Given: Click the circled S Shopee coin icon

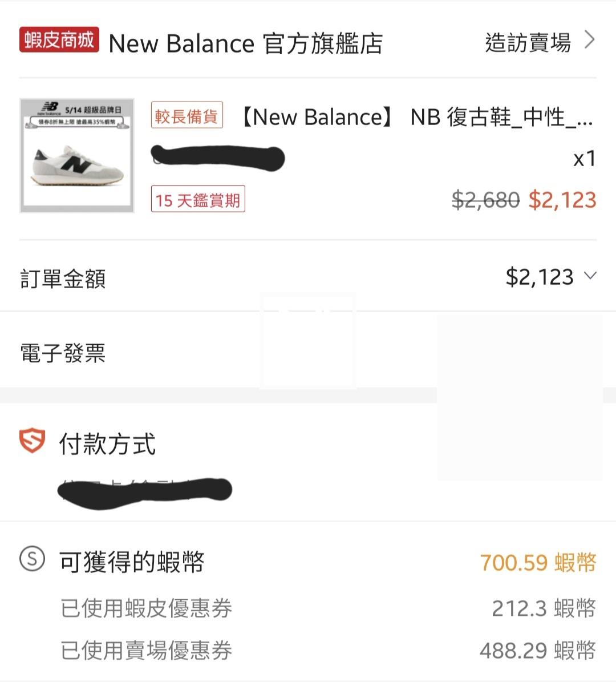Looking at the screenshot, I should [x=32, y=559].
